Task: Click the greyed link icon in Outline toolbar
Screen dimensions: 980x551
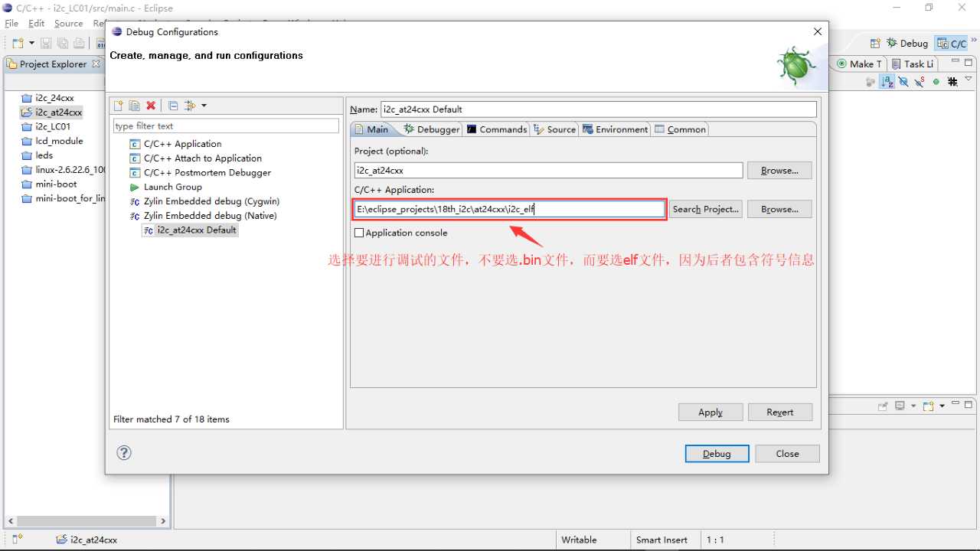Action: (x=871, y=81)
